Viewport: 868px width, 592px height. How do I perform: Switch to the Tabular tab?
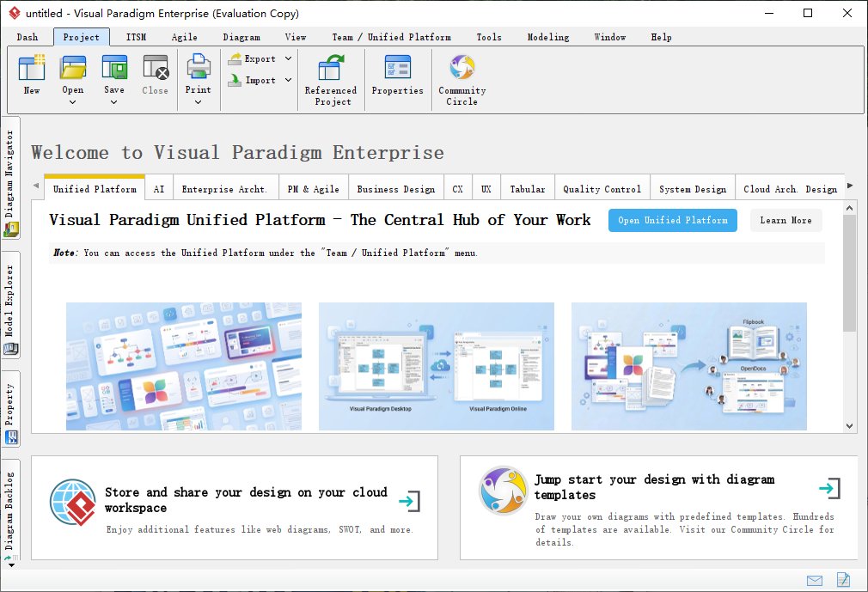click(528, 189)
